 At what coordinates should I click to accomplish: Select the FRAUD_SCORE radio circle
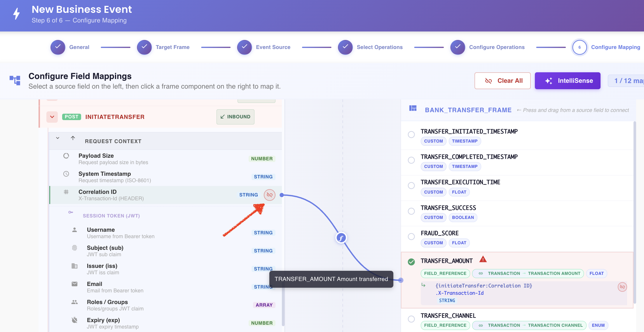pos(411,236)
